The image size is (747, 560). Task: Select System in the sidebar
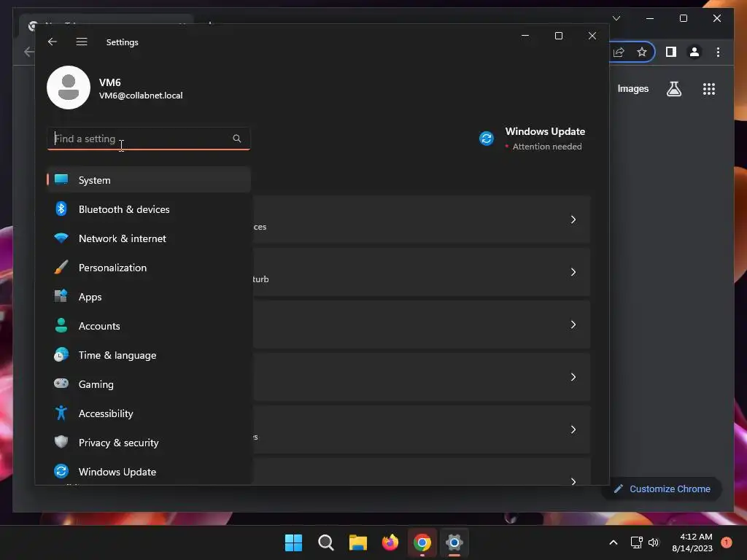(149, 180)
